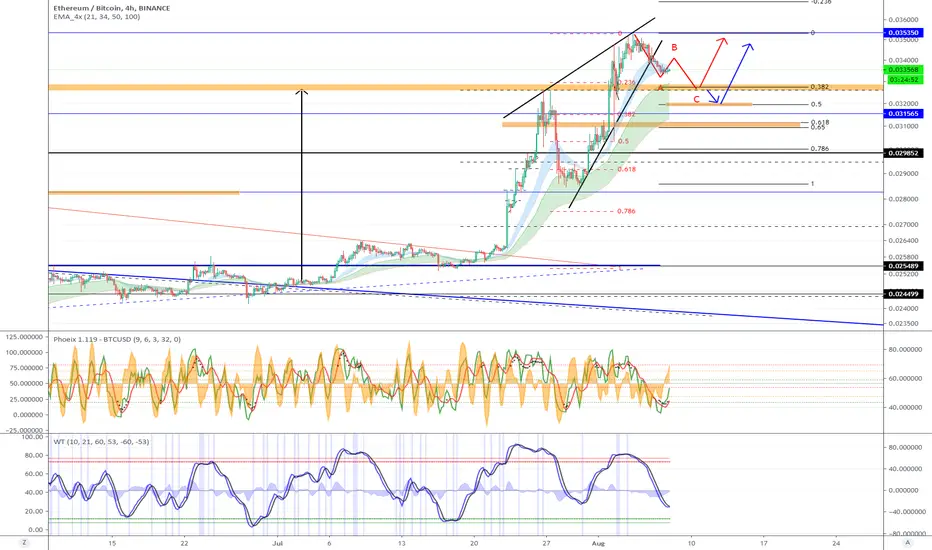Screen dimensions: 932x550
Task: Click date 17 on the time axis
Action: 764,543
